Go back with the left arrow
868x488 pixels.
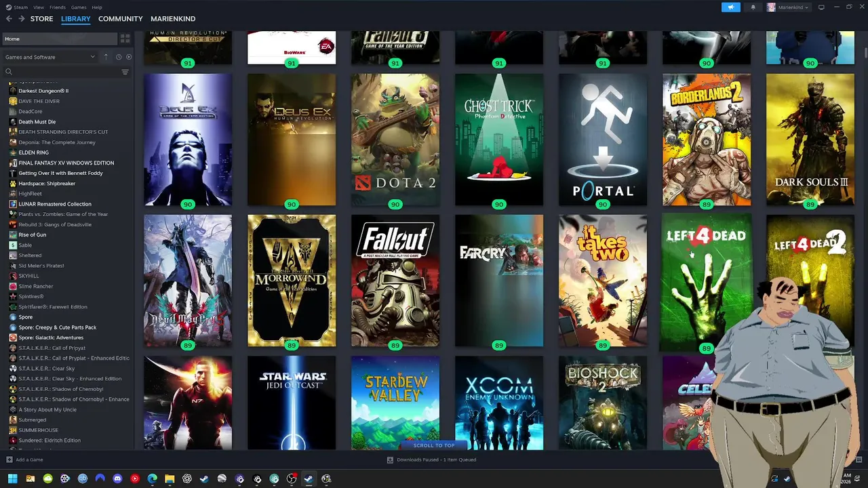pyautogui.click(x=9, y=19)
